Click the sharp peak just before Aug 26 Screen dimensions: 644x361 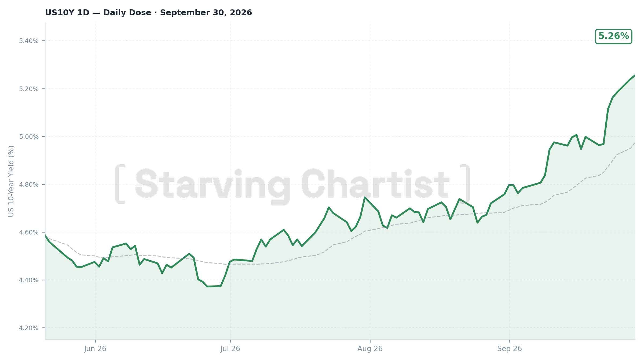[x=365, y=197]
